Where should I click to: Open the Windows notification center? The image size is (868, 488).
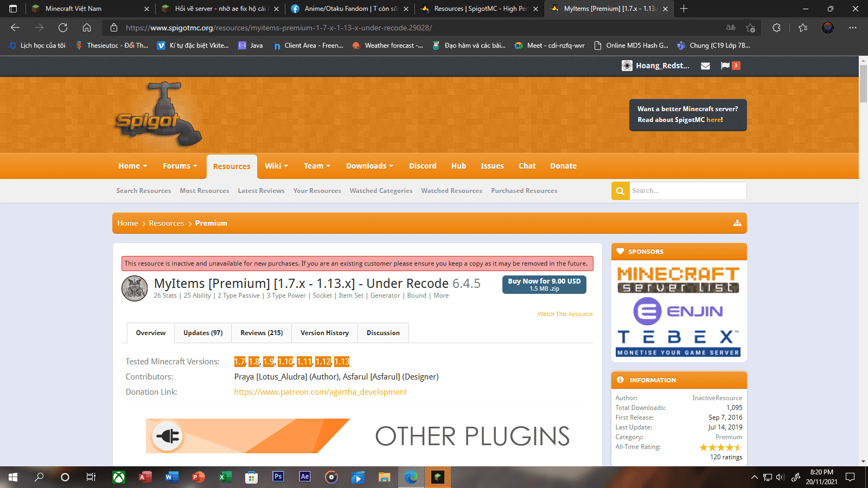coord(850,477)
